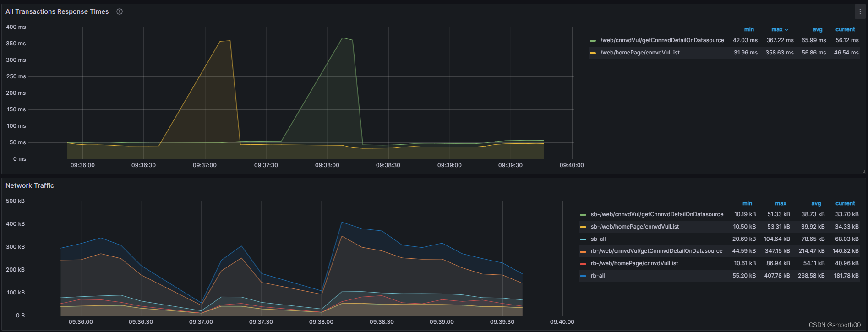
Task: Toggle the rb-/web/cnnvdVul/getCnnnvdDetailOnDatasource series
Action: 656,251
